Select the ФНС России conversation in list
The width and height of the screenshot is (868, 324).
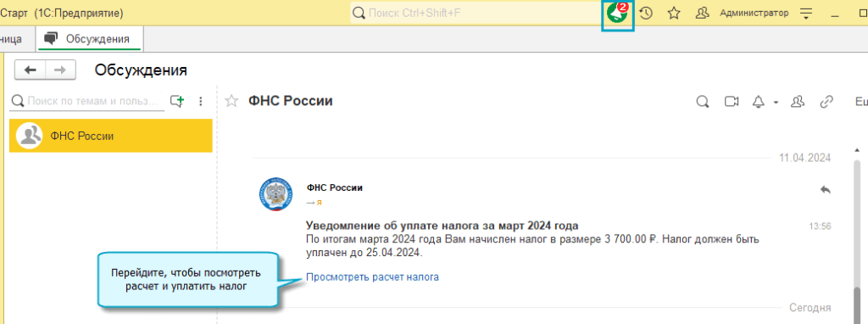click(x=111, y=136)
